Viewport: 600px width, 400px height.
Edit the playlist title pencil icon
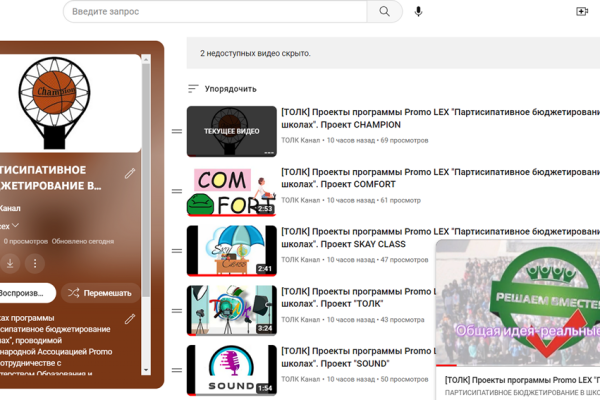pyautogui.click(x=130, y=173)
